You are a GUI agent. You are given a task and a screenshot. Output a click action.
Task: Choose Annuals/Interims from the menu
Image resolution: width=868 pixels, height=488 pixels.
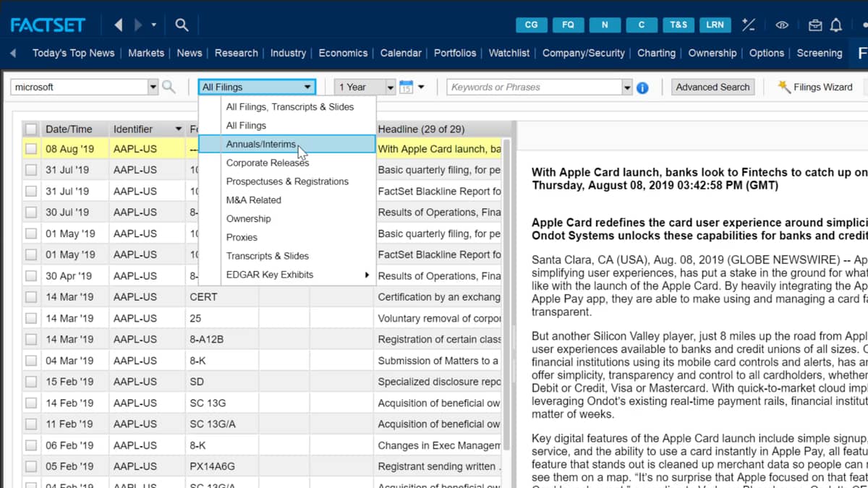[287, 144]
